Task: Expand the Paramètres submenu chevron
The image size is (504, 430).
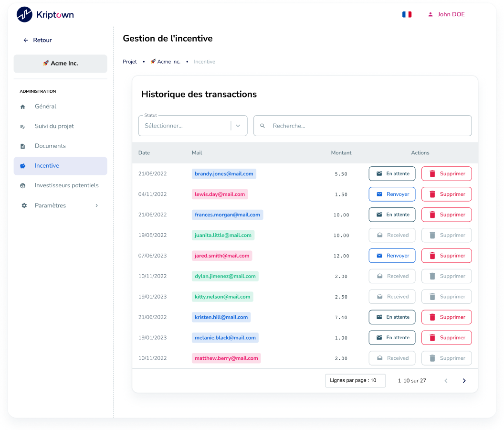Action: 96,205
